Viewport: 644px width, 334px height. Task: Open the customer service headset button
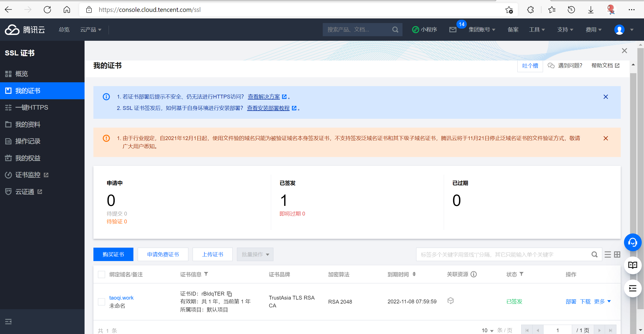tap(632, 242)
